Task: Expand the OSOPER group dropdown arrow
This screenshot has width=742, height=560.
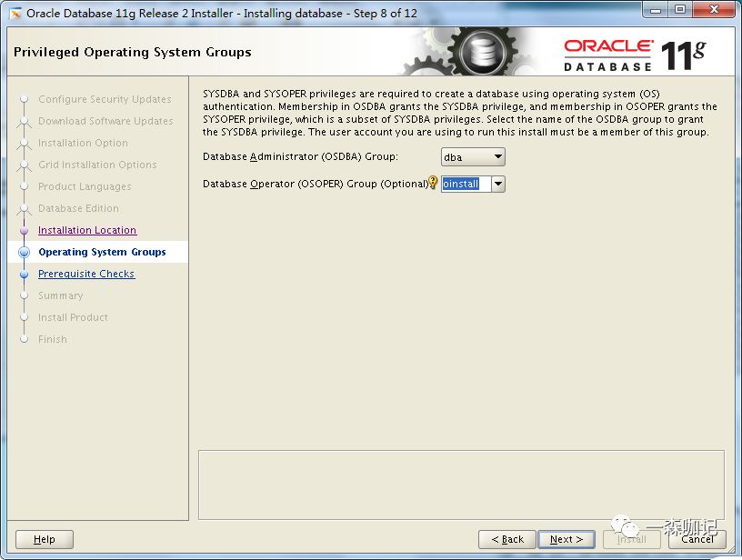Action: pyautogui.click(x=497, y=184)
